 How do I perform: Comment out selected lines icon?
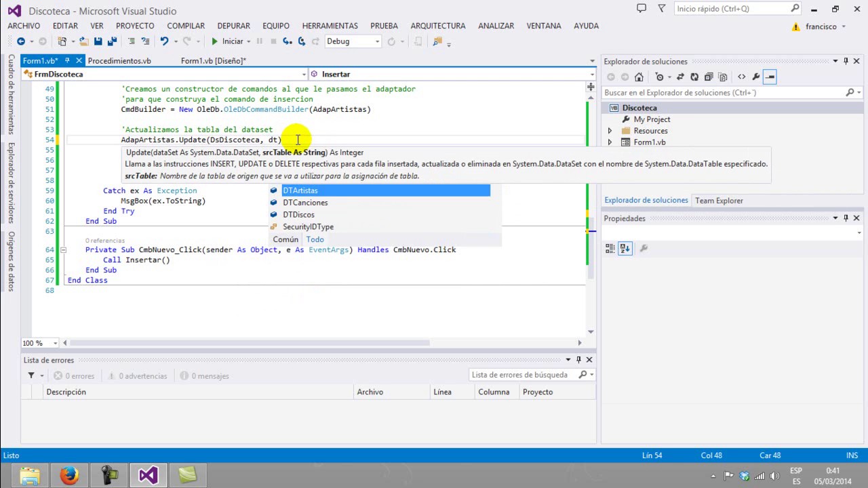point(132,41)
